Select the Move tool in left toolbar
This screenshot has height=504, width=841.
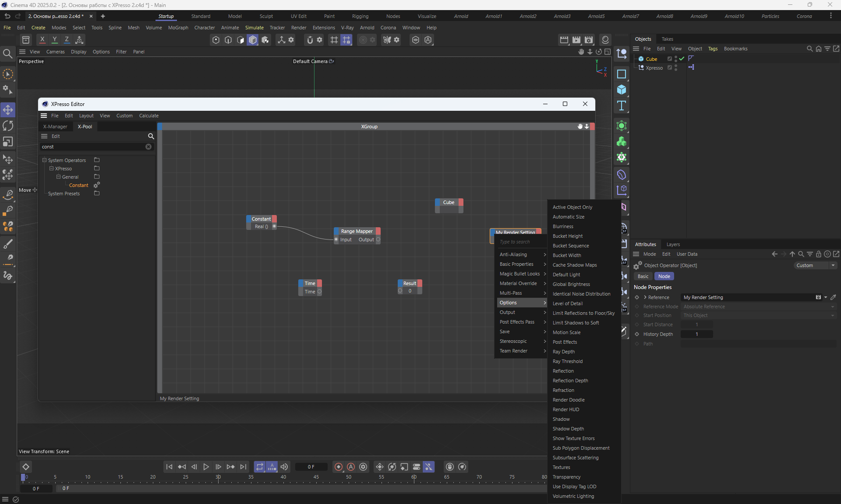pyautogui.click(x=8, y=109)
